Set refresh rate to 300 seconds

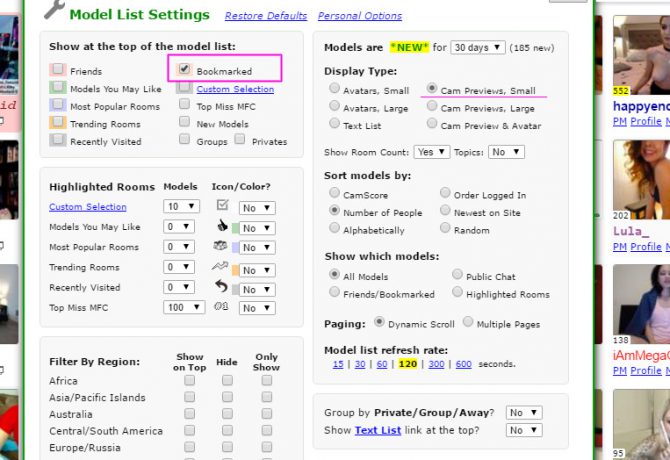(x=435, y=364)
